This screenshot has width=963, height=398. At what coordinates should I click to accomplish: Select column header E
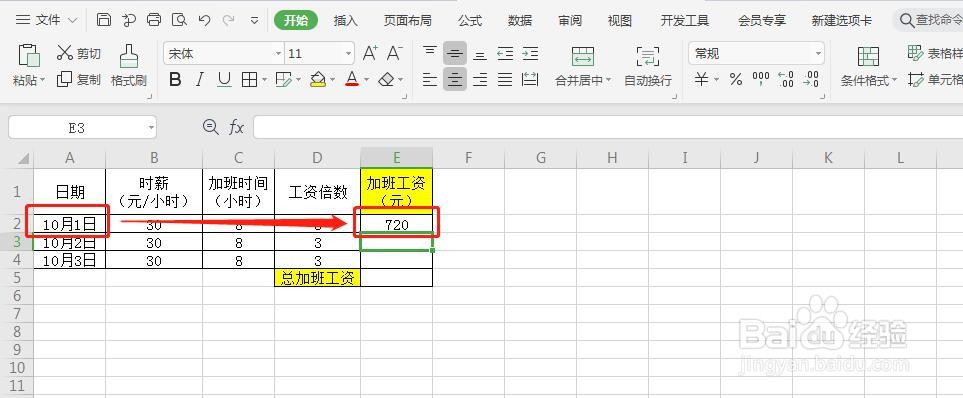[x=397, y=158]
